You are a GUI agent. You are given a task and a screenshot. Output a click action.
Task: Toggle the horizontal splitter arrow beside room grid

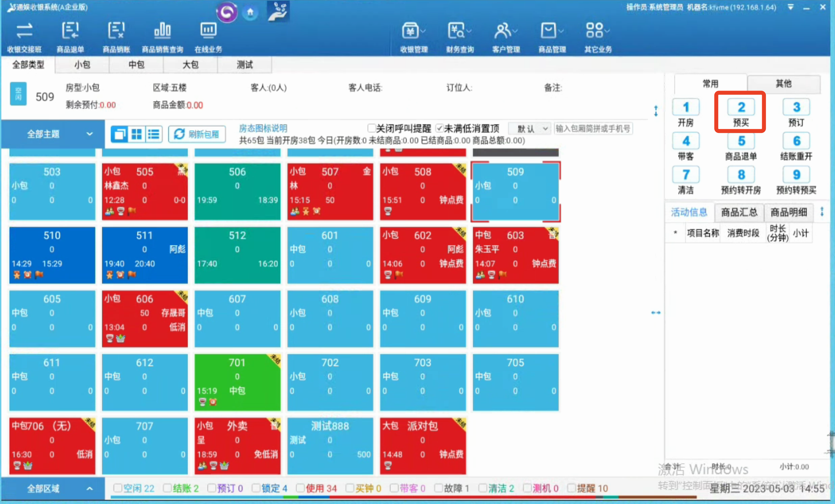point(656,313)
